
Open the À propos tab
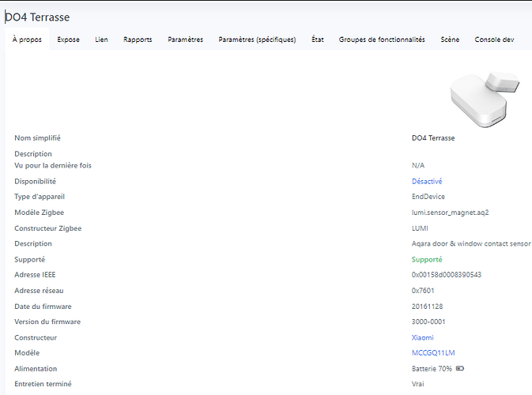[x=27, y=39]
